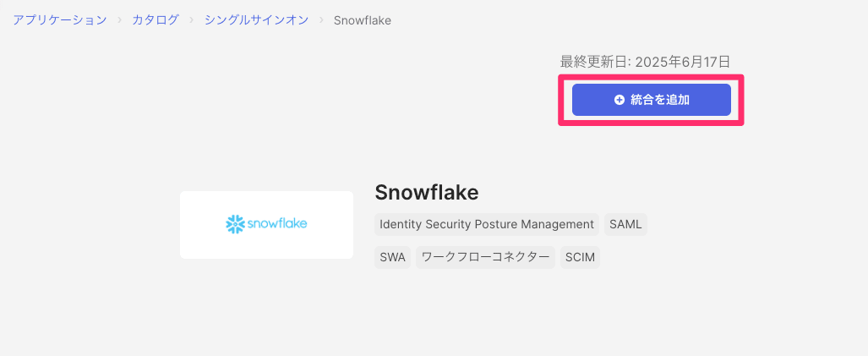Select the SAML tag
Viewport: 868px width, 356px height.
pyautogui.click(x=626, y=224)
